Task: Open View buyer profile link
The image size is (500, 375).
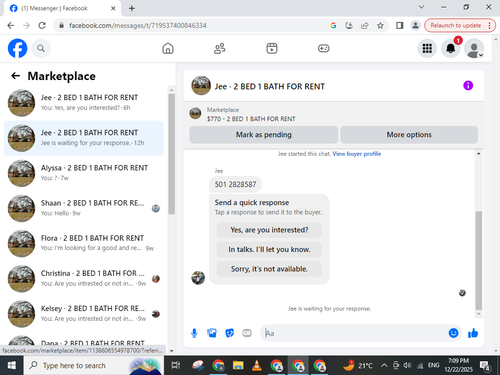Action: pos(357,154)
